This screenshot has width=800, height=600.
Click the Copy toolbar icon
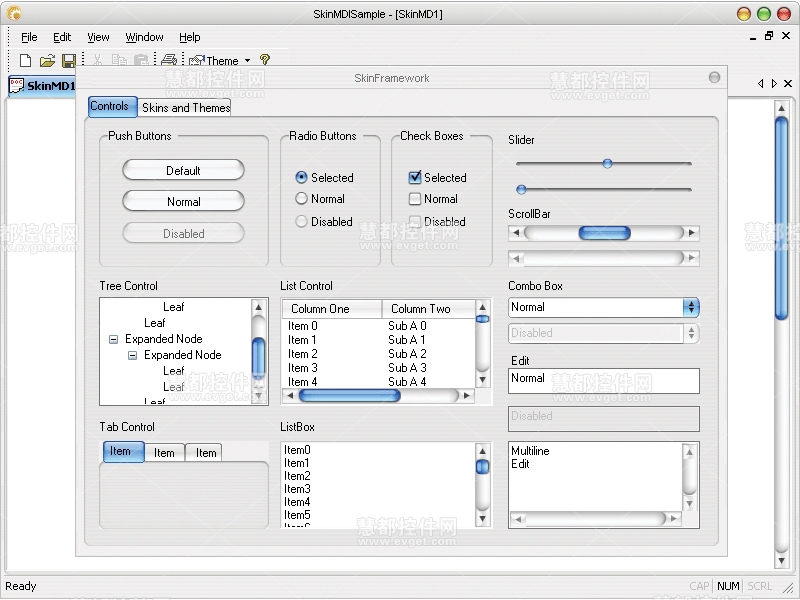119,61
